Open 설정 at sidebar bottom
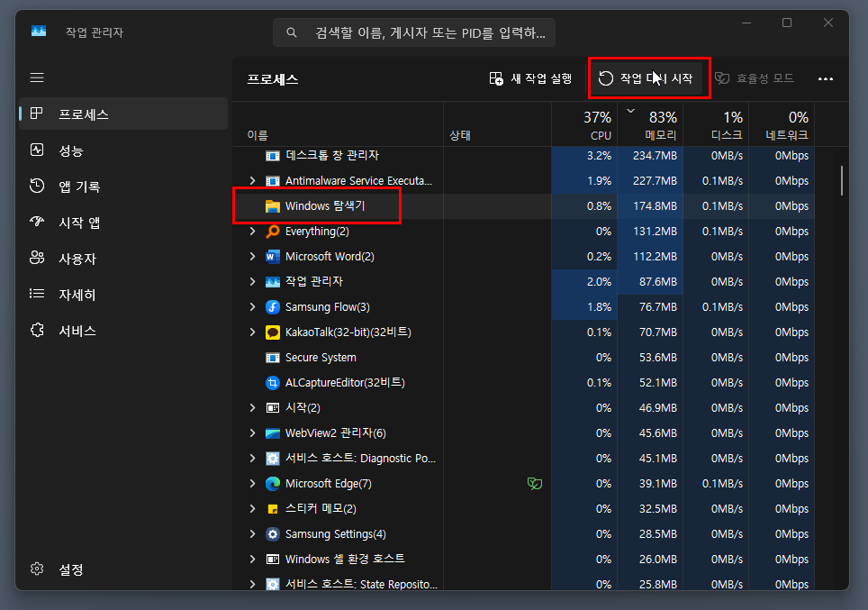This screenshot has height=610, width=868. coord(123,569)
